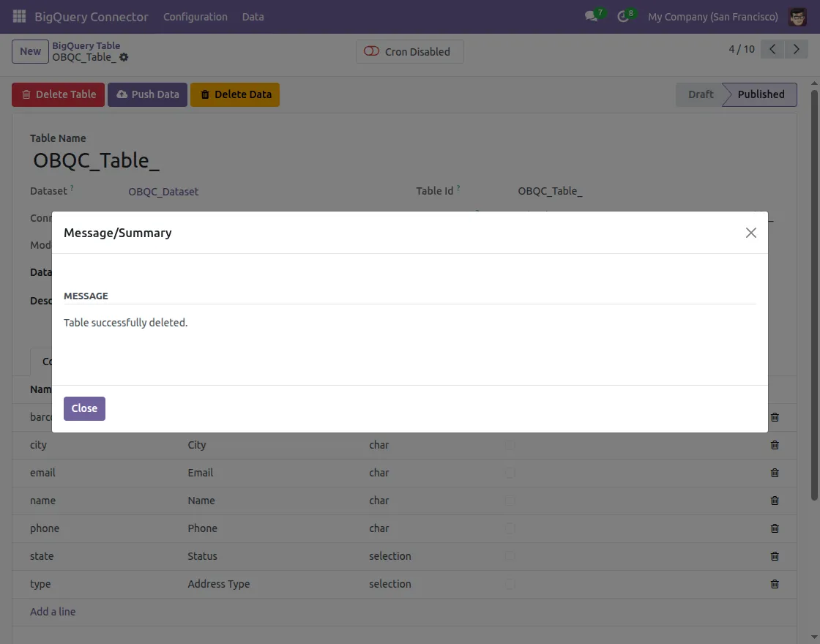Viewport: 820px width, 644px height.
Task: Close the Message/Summary dialog with the X
Action: [751, 233]
